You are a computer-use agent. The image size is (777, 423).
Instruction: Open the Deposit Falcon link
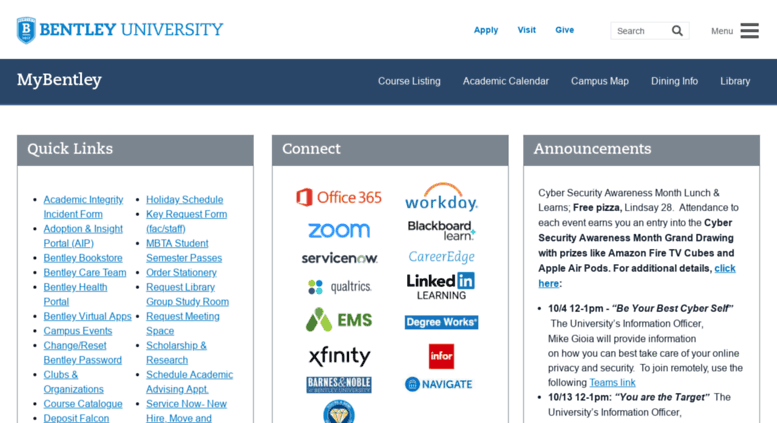coord(76,418)
